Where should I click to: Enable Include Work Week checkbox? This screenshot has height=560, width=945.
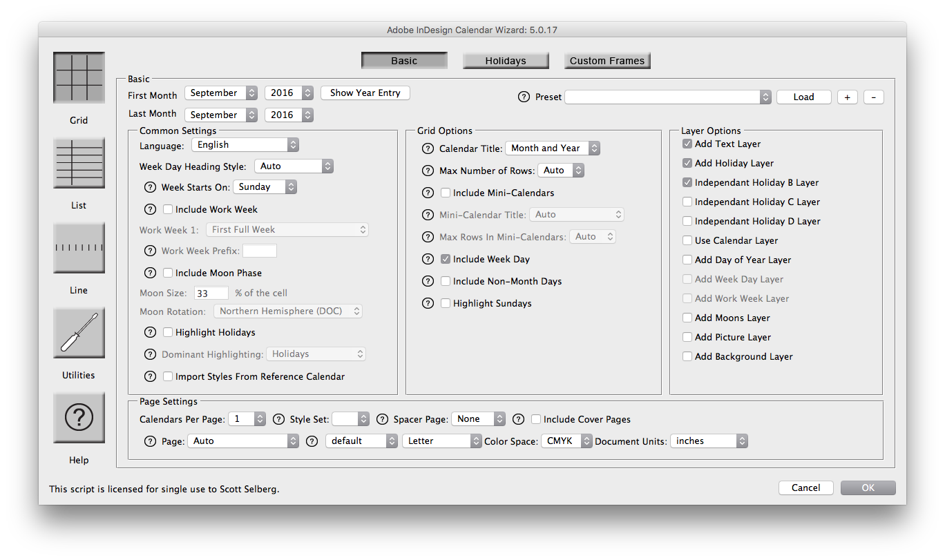point(168,209)
